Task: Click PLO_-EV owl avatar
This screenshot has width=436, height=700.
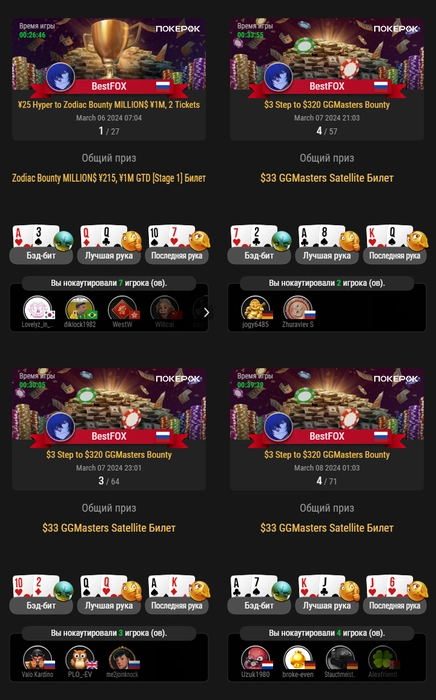Action: coord(79,658)
